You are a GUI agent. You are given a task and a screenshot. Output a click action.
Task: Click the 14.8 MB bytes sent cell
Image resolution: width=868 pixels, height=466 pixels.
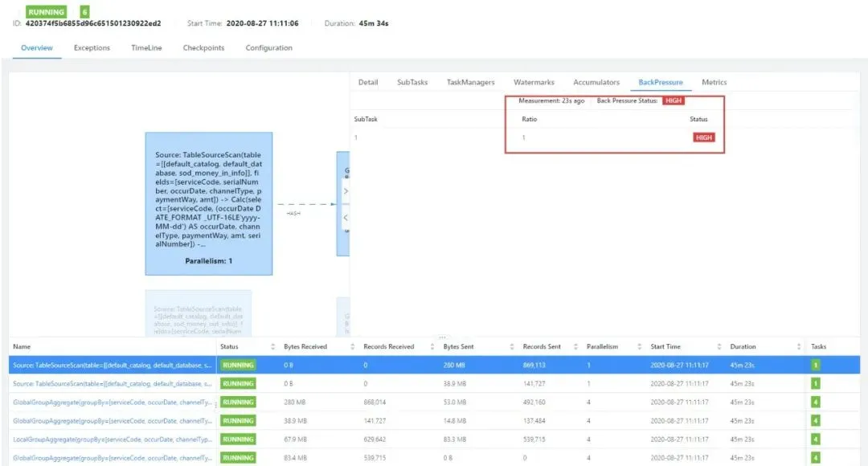pyautogui.click(x=454, y=421)
